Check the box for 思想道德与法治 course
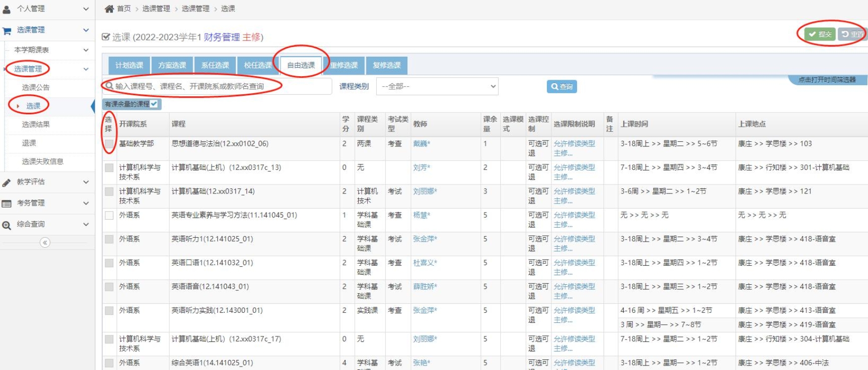Viewport: 868px width, 370px height. (109, 144)
